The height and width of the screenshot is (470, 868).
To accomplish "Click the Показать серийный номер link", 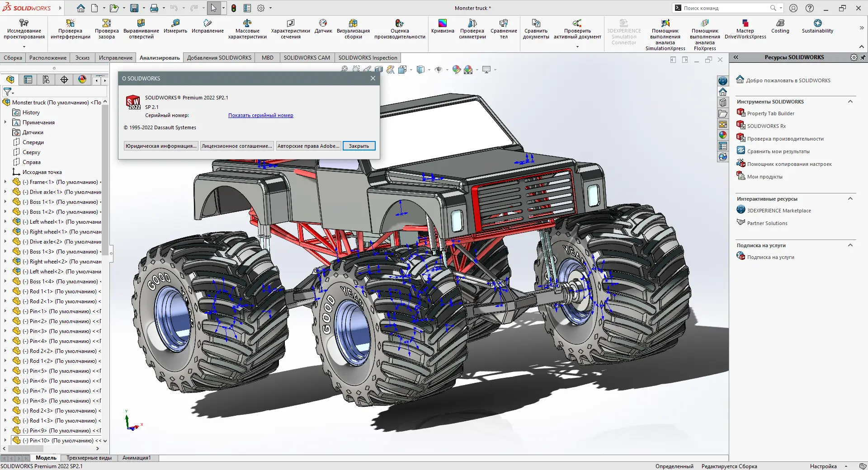I will click(x=260, y=115).
